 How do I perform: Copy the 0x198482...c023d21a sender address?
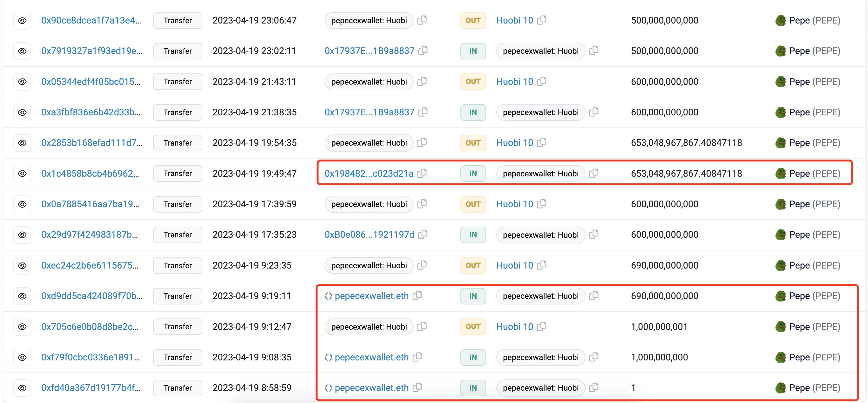pyautogui.click(x=423, y=174)
